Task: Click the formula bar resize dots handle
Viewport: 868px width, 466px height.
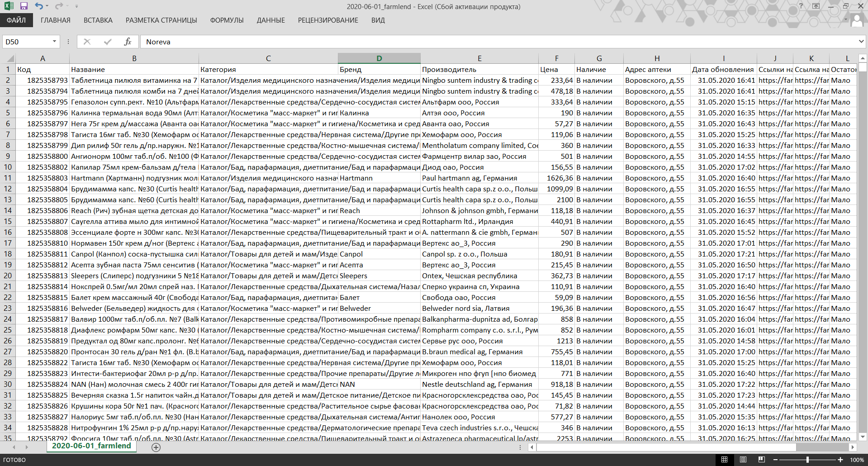Action: pos(68,42)
